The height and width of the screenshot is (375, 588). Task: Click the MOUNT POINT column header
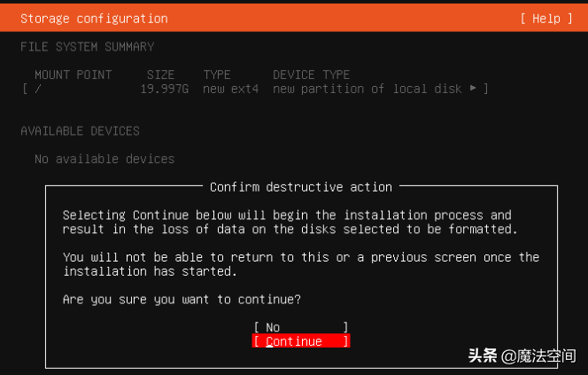pyautogui.click(x=73, y=74)
